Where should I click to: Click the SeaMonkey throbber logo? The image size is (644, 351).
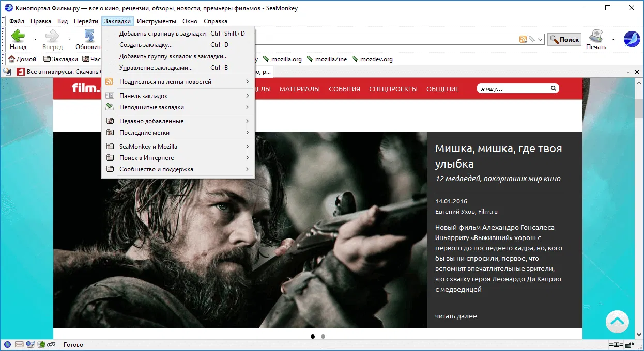632,39
